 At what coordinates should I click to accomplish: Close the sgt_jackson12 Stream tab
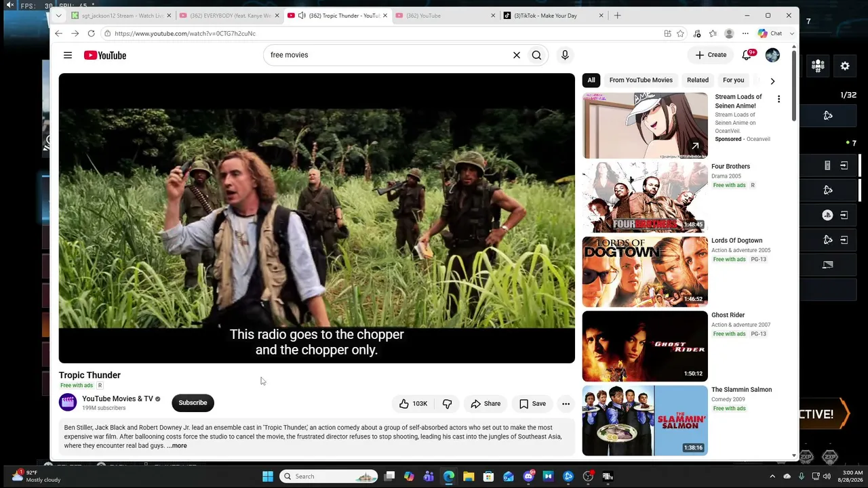169,16
